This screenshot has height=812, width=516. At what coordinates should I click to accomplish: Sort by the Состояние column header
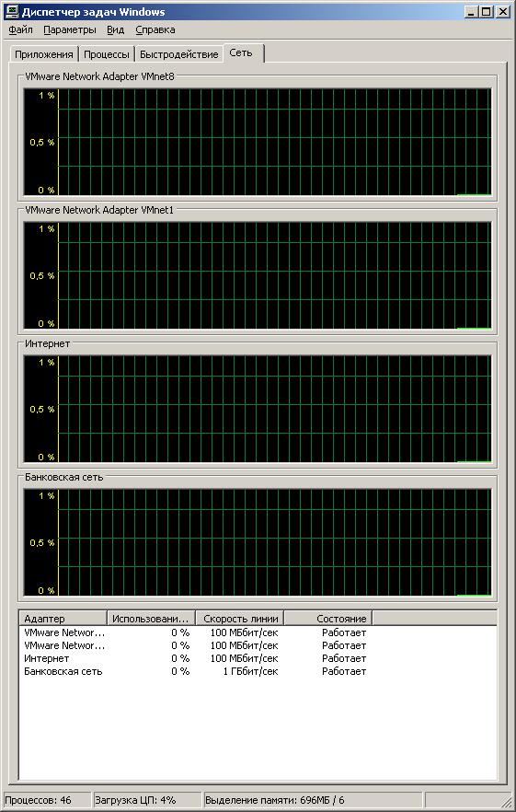328,619
